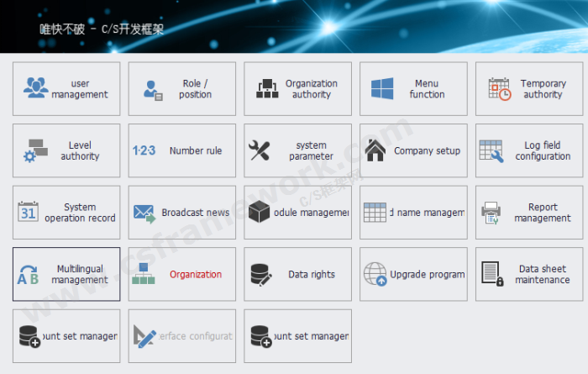Open Company setup house icon
The width and height of the screenshot is (588, 374).
click(x=375, y=151)
